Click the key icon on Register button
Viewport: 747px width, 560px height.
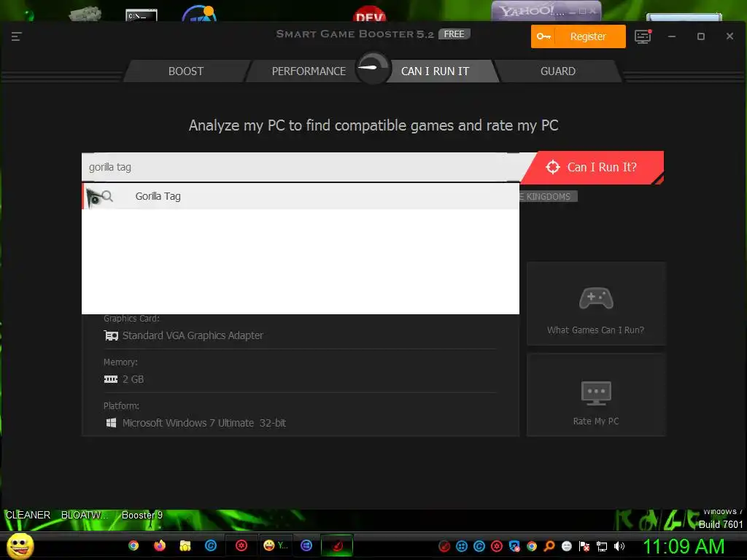click(543, 36)
